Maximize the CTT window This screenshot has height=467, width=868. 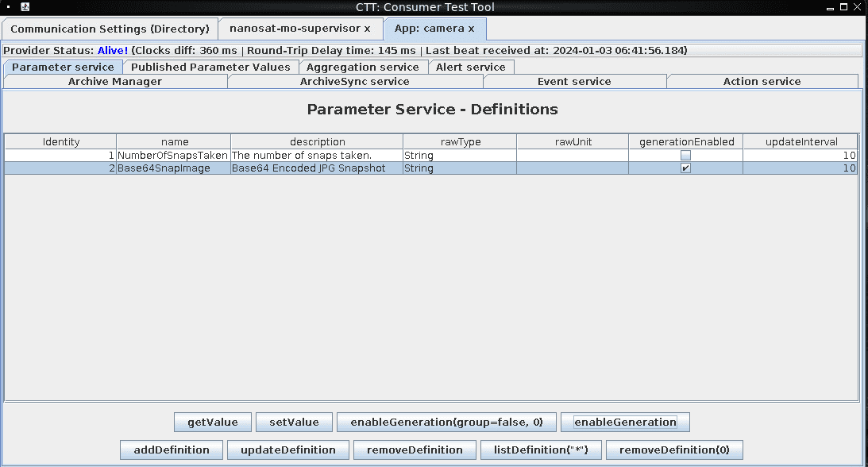click(x=843, y=6)
